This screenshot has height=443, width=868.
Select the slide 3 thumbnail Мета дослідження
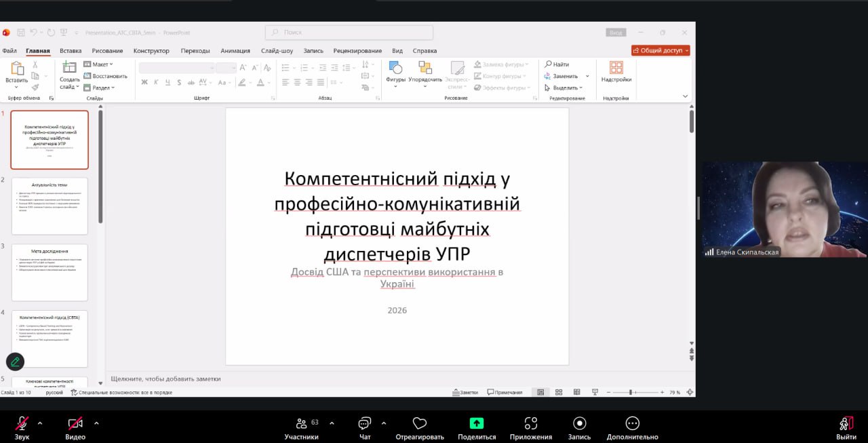(50, 272)
